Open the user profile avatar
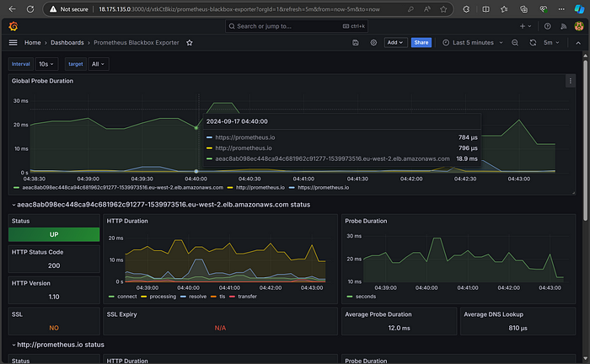 pos(579,26)
